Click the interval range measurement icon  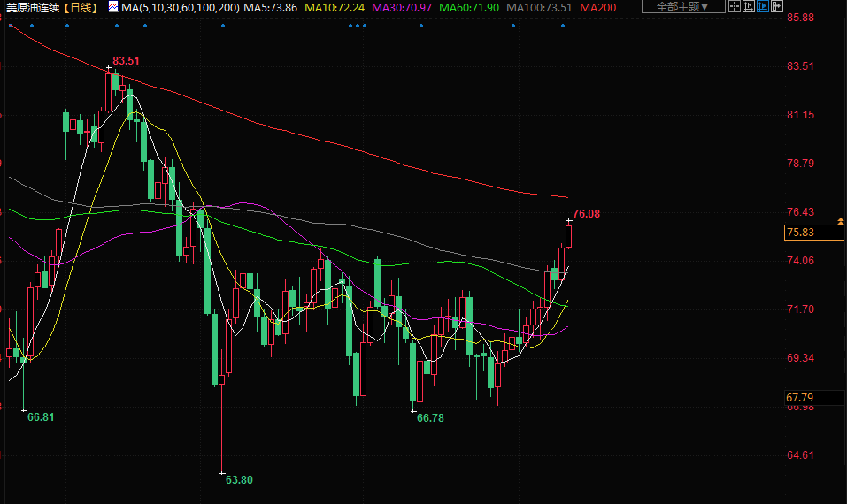(x=748, y=6)
